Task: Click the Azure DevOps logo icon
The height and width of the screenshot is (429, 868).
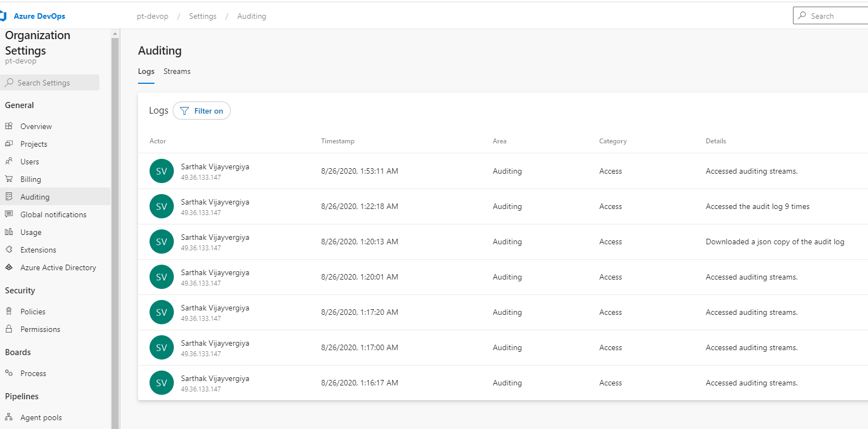Action: (x=3, y=16)
